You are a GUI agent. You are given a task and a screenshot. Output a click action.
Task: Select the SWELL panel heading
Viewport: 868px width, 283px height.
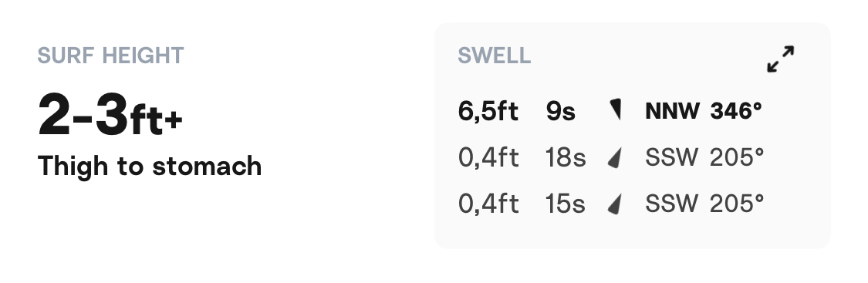coord(494,56)
